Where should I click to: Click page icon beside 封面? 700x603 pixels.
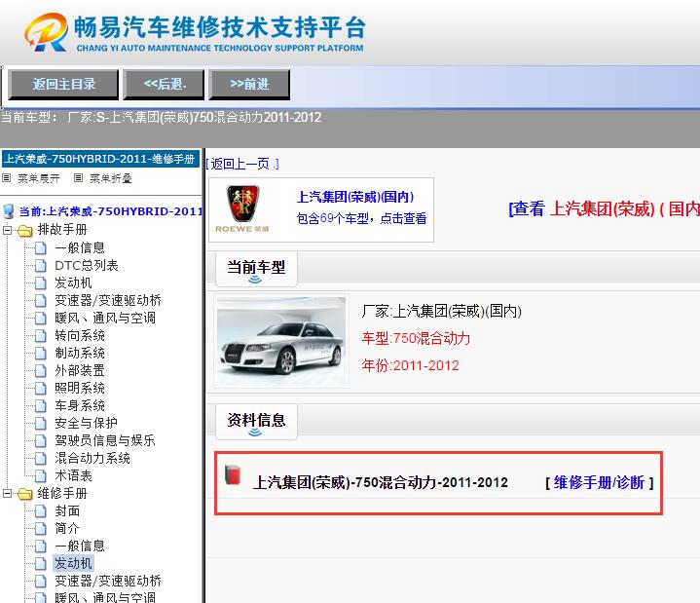pyautogui.click(x=41, y=511)
